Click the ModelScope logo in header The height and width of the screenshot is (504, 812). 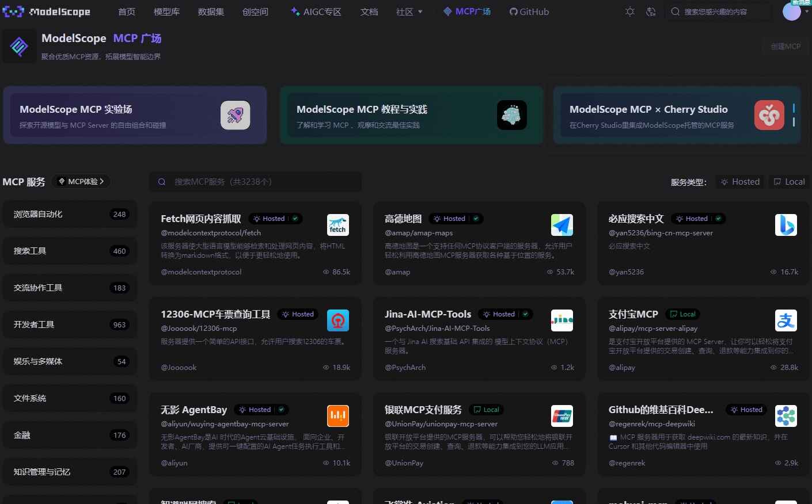[47, 12]
